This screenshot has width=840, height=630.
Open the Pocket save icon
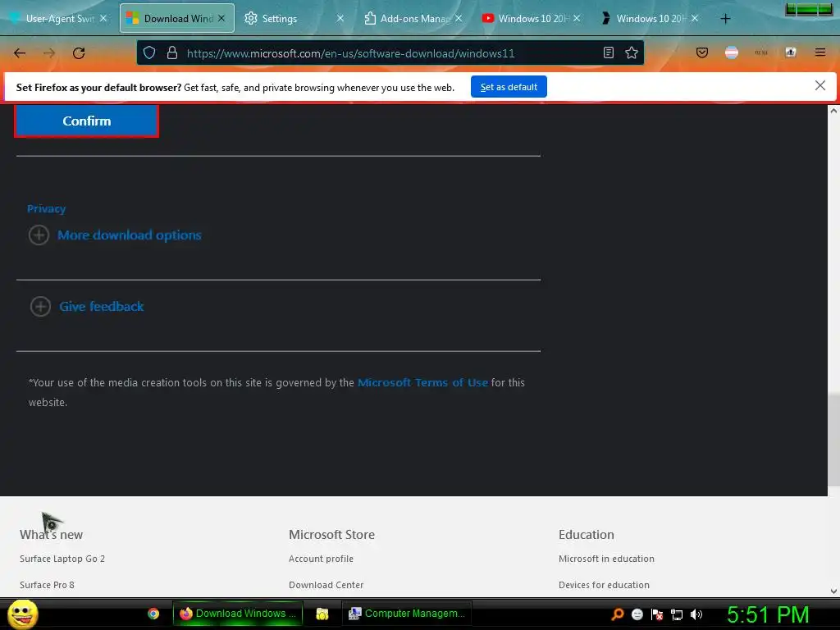click(702, 52)
